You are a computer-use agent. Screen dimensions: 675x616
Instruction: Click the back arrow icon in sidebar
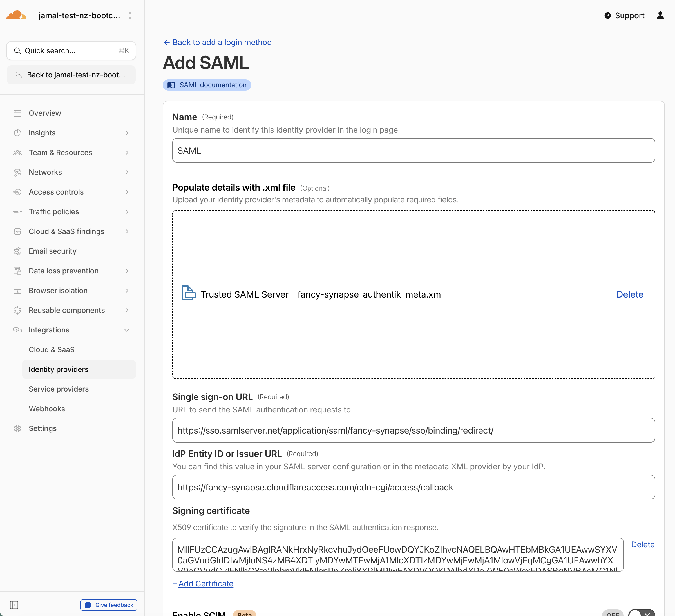(x=18, y=75)
